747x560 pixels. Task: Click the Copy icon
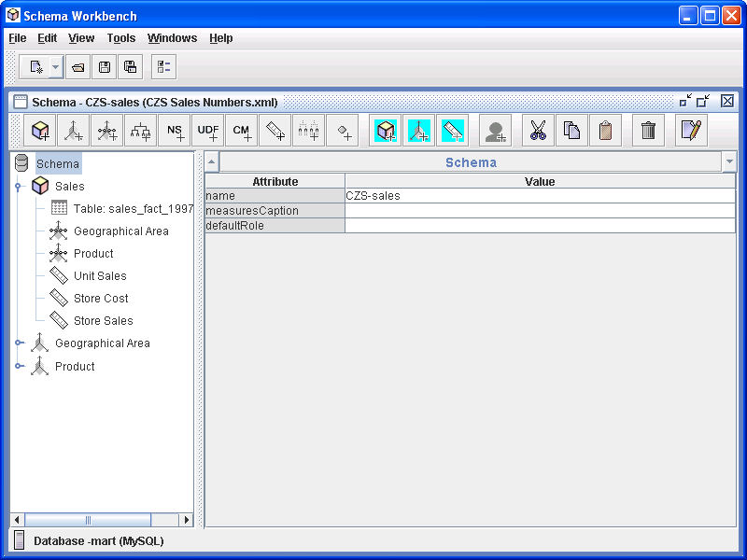click(x=571, y=130)
